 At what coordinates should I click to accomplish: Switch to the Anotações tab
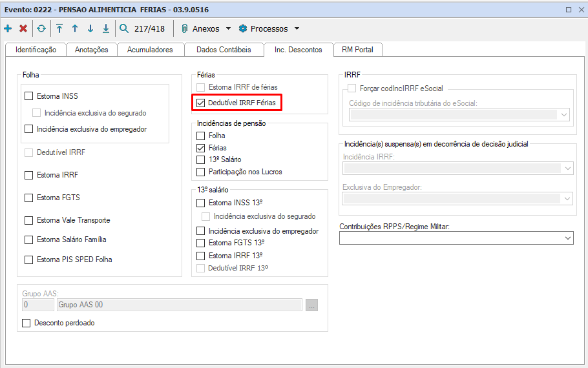(x=92, y=50)
